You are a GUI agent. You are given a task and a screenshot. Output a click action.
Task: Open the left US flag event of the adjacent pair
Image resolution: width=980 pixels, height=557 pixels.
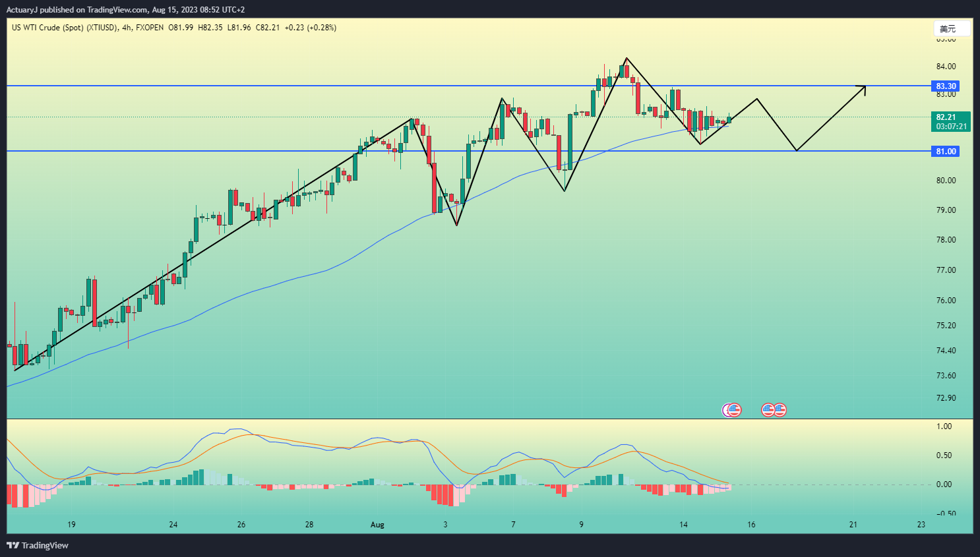(768, 410)
